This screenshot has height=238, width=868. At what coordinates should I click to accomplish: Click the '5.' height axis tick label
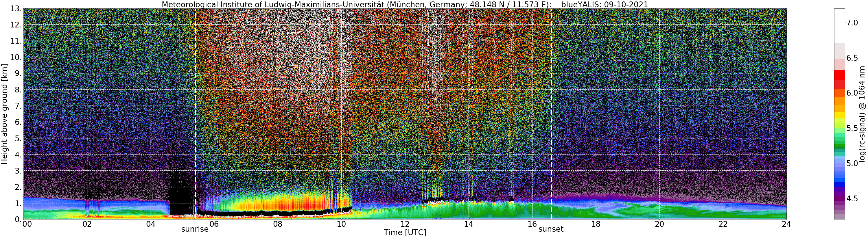click(18, 138)
